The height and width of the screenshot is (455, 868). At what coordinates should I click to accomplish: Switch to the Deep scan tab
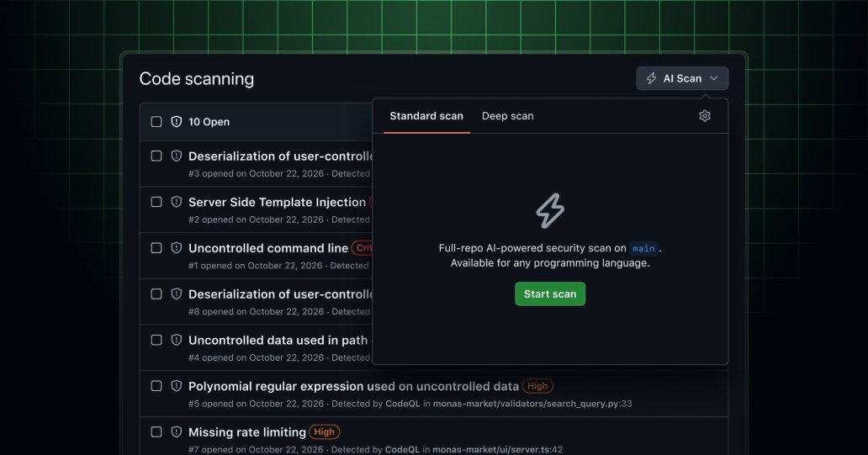pyautogui.click(x=508, y=116)
